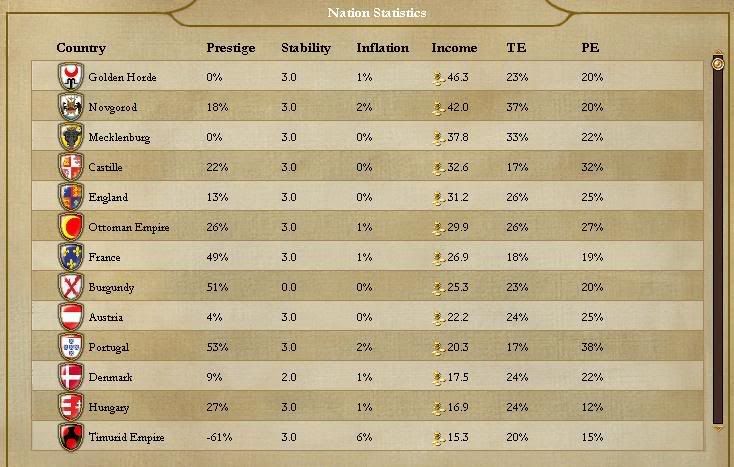
Task: Click the Denmark flag shield
Action: click(71, 377)
